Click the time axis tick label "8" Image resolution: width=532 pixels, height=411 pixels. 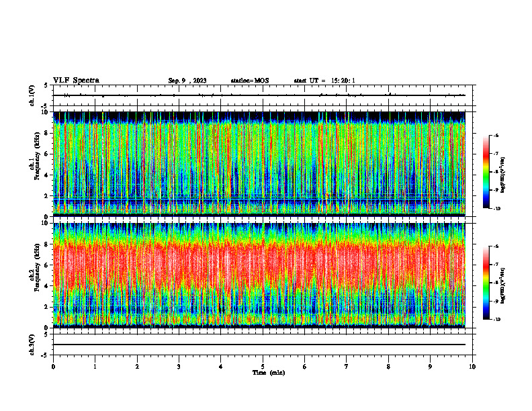(x=388, y=367)
